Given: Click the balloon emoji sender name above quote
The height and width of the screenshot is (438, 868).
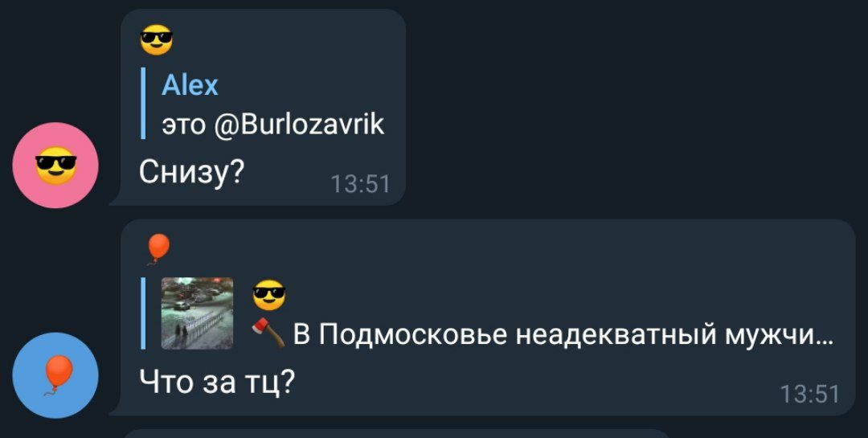Looking at the screenshot, I should pyautogui.click(x=158, y=248).
